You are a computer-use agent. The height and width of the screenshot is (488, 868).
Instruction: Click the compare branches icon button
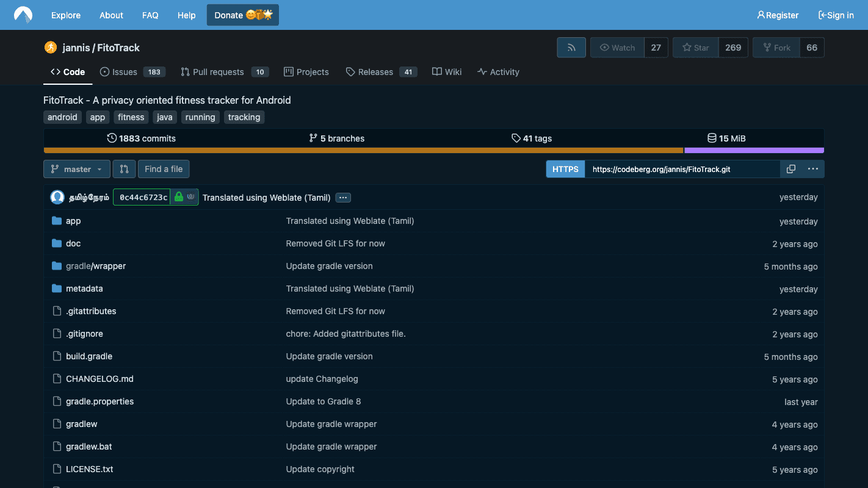click(x=124, y=169)
